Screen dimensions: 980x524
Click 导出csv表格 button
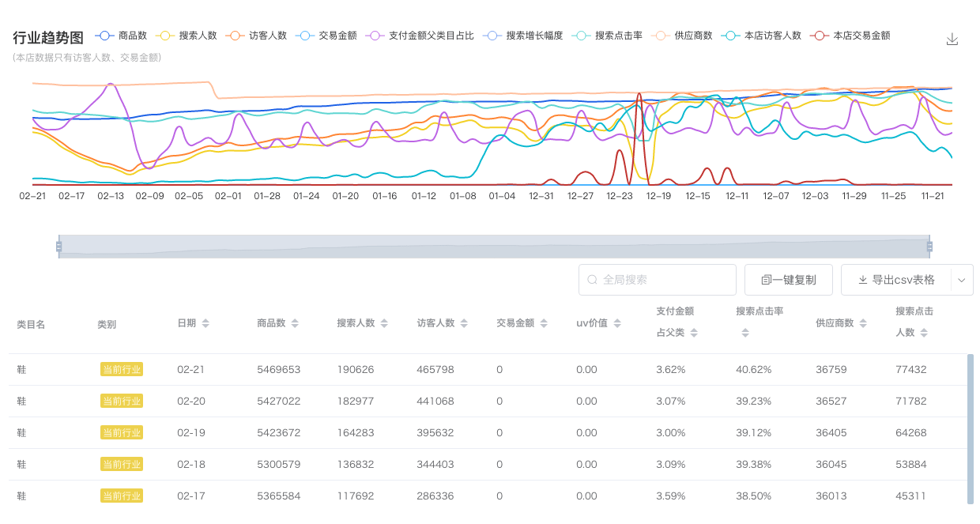tap(896, 280)
